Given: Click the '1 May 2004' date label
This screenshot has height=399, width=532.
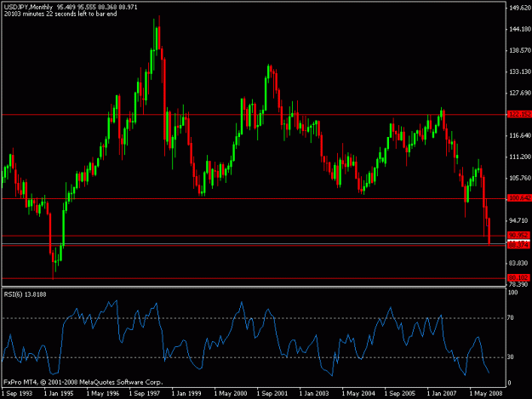Looking at the screenshot, I should click(358, 394).
